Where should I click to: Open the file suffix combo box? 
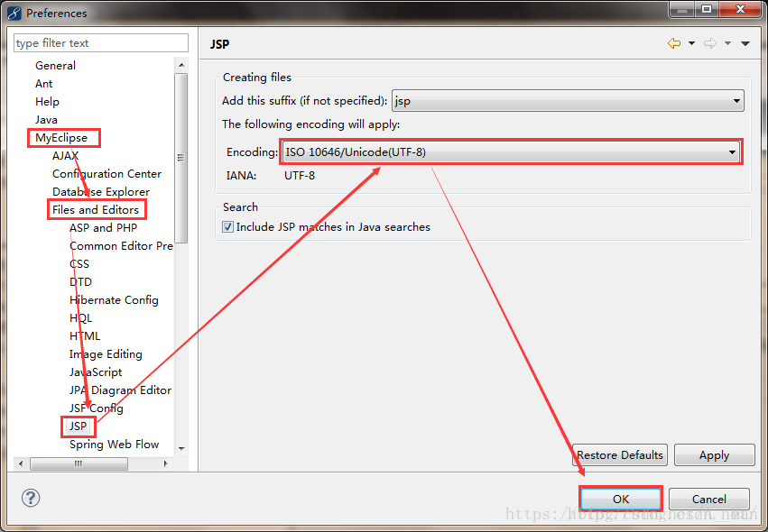[568, 101]
